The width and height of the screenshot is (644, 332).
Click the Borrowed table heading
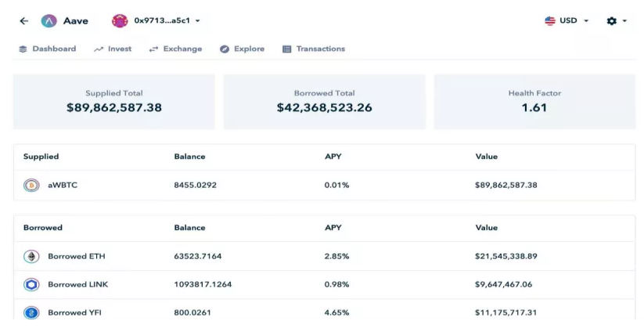(43, 228)
